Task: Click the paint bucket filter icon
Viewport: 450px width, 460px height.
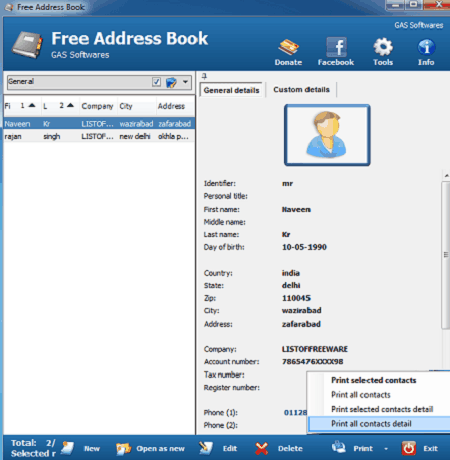Action: (171, 82)
